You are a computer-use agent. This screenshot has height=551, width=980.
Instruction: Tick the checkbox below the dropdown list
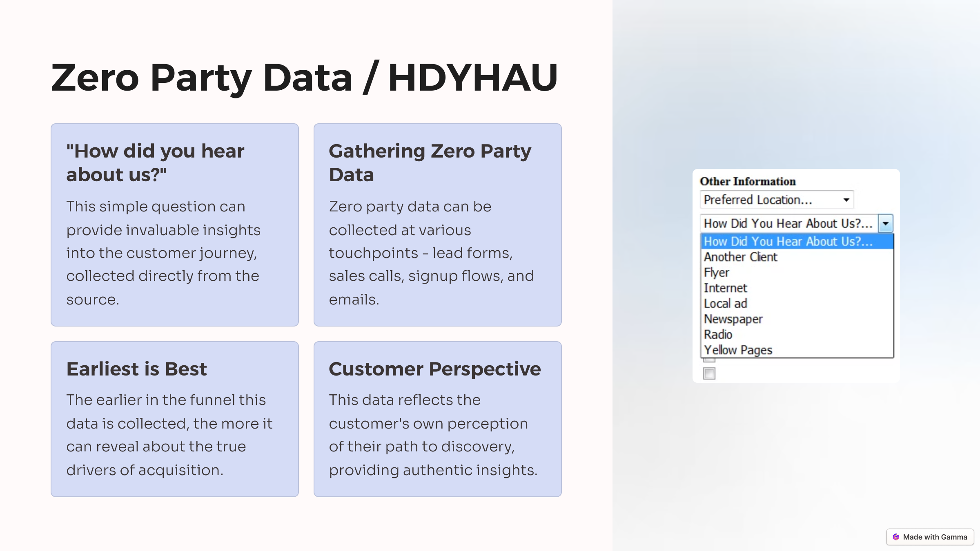[709, 373]
